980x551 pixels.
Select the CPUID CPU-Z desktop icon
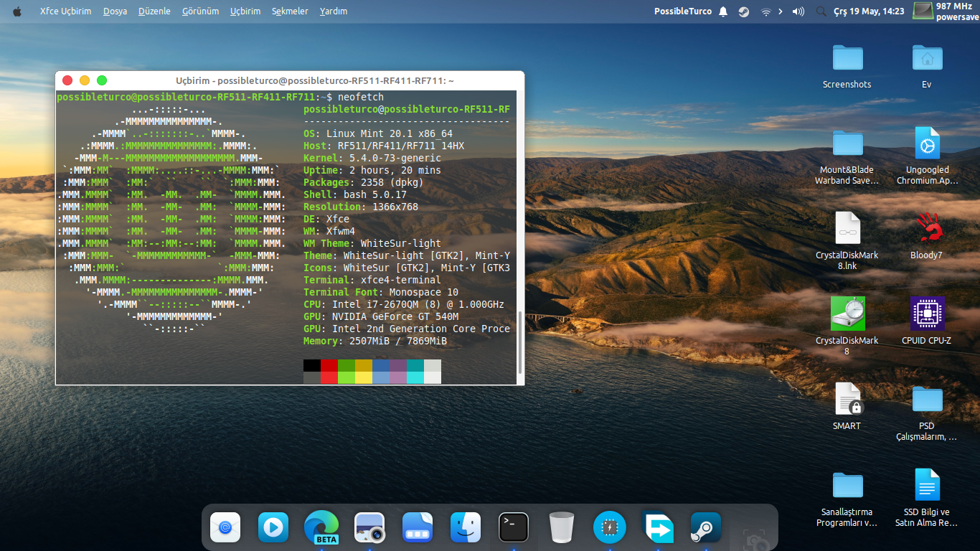(927, 321)
